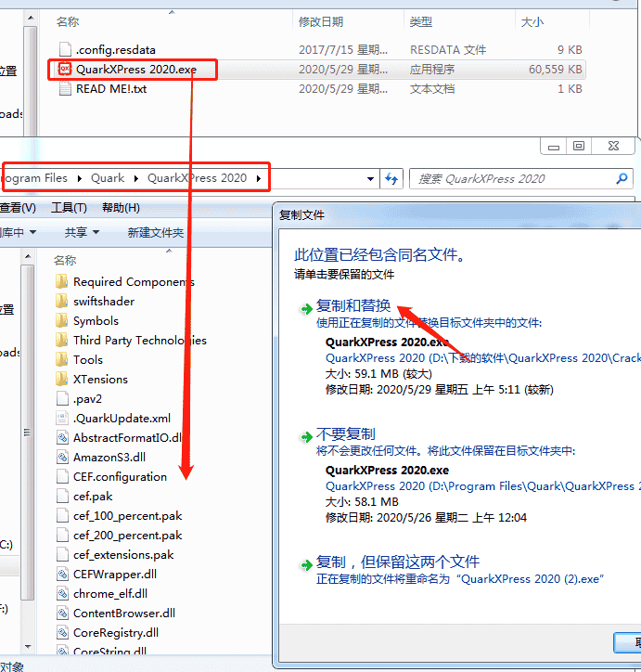Minimize the lower explorer window
The height and width of the screenshot is (672, 641).
(x=554, y=146)
